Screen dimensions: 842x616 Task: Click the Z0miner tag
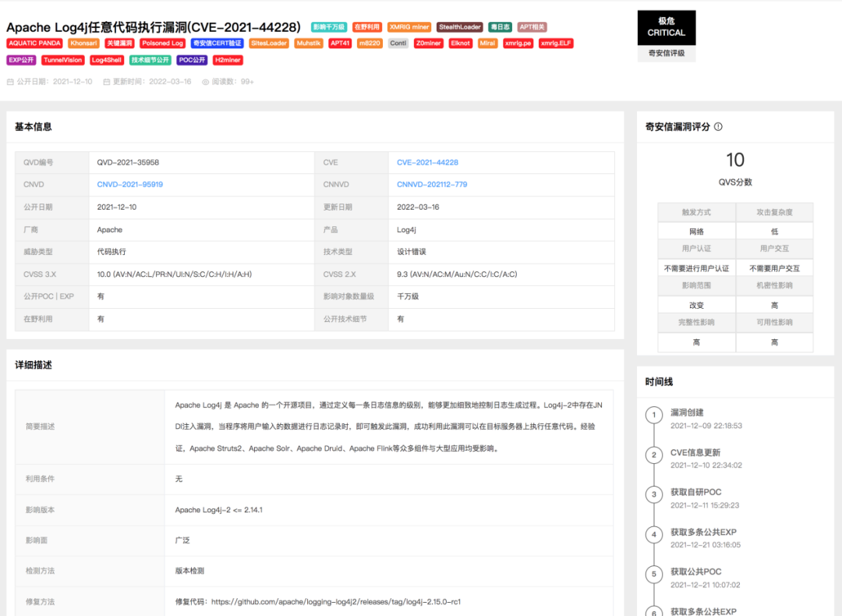429,44
